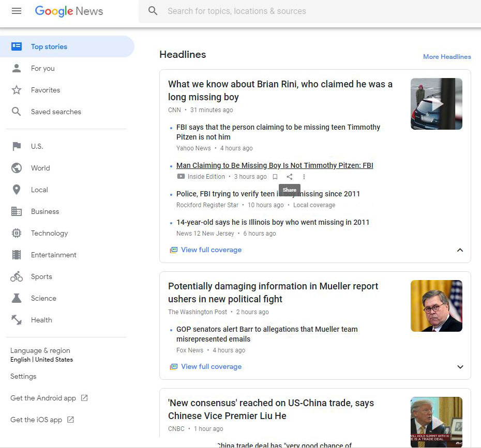View full coverage of Mueller report story

coord(211,367)
